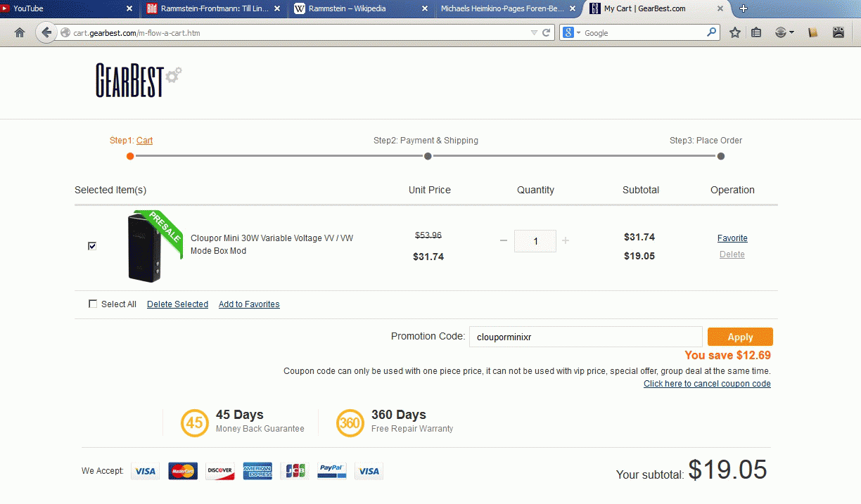Click the Delete Selected link
The height and width of the screenshot is (504, 861).
tap(177, 304)
